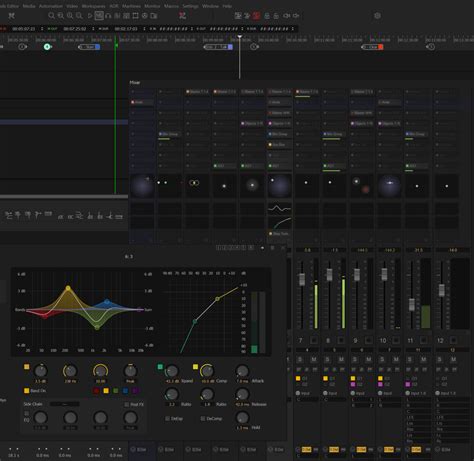Toggle the green Expand enable square
The image size is (474, 461).
[x=160, y=367]
